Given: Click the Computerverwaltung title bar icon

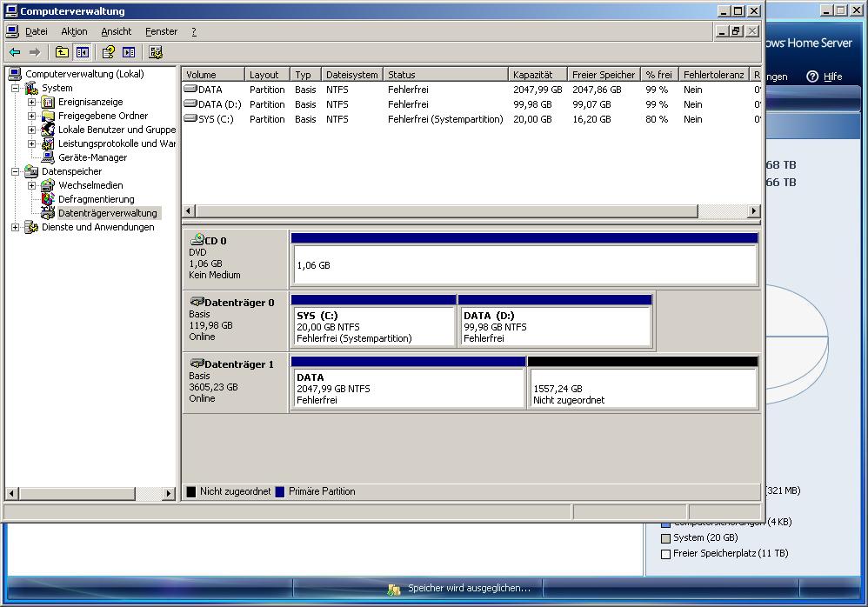Looking at the screenshot, I should coord(11,10).
